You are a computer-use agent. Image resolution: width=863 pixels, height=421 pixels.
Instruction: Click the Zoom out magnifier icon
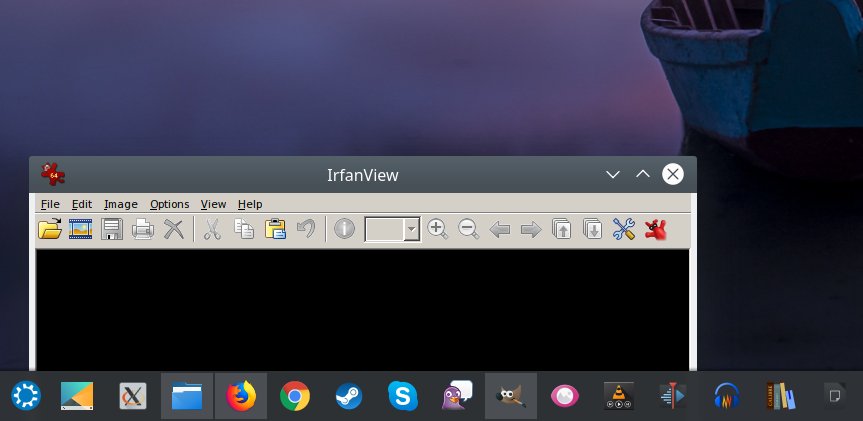468,229
